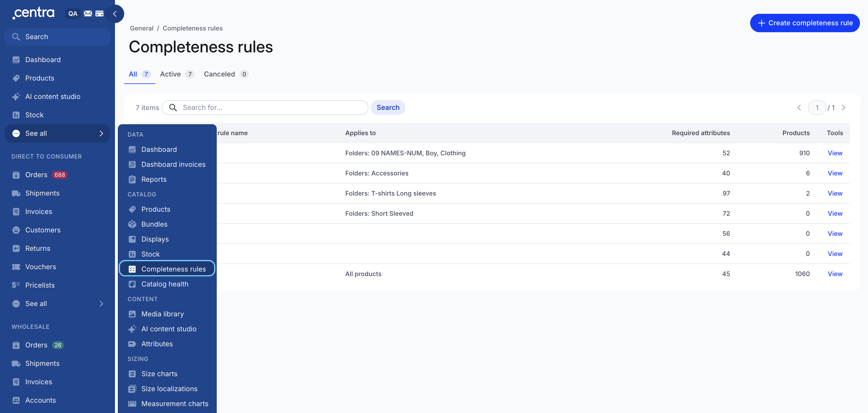Open Pricelists in the sidebar
The height and width of the screenshot is (413, 868).
(57, 285)
